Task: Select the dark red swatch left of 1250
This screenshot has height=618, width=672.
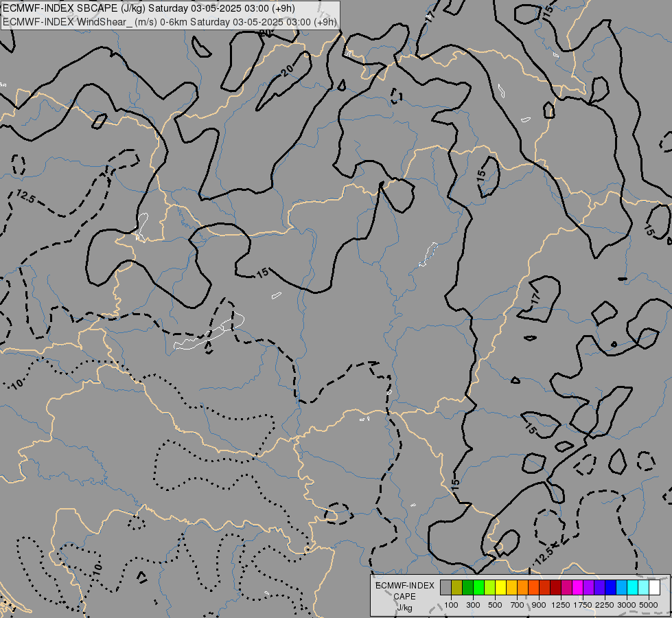Action: point(556,587)
